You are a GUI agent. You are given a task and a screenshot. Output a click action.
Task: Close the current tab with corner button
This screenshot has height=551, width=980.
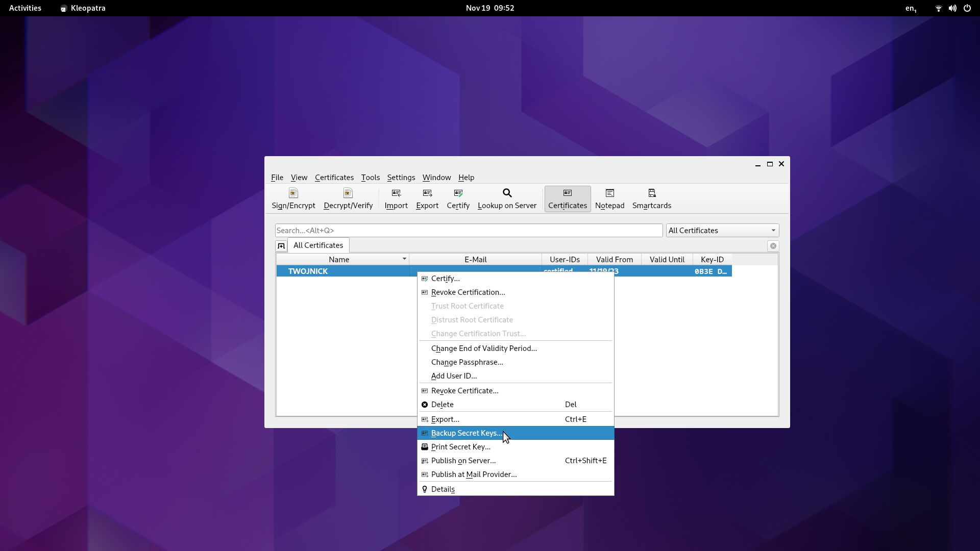click(x=773, y=246)
